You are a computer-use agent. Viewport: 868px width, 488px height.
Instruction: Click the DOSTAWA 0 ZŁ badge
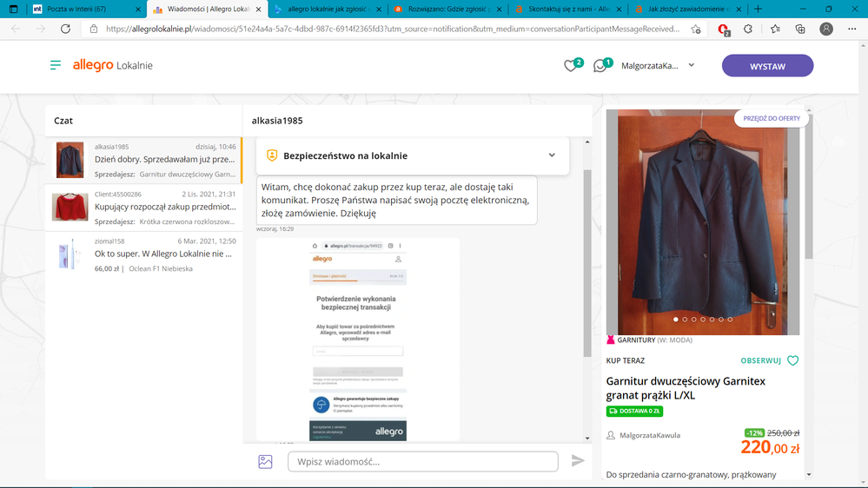(634, 411)
